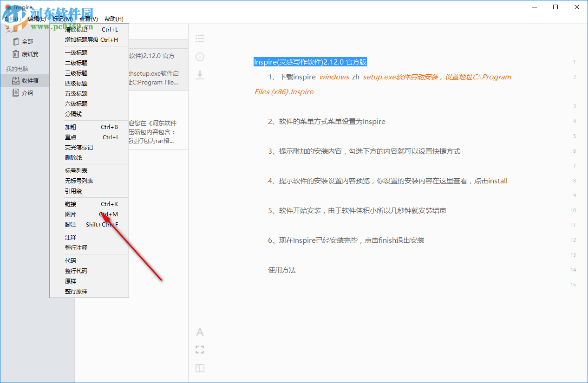The width and height of the screenshot is (588, 383).
Task: Apply 加粗 bold formatting
Action: pos(89,127)
